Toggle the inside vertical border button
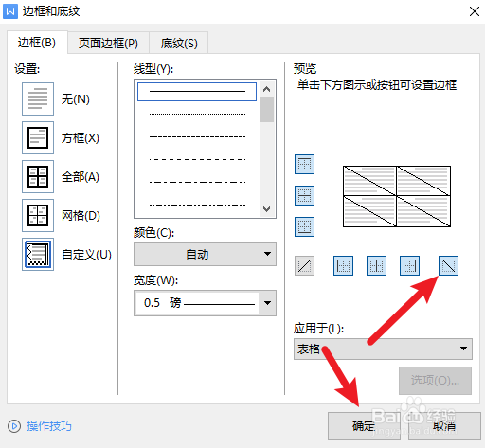The width and height of the screenshot is (485, 448). [x=376, y=265]
